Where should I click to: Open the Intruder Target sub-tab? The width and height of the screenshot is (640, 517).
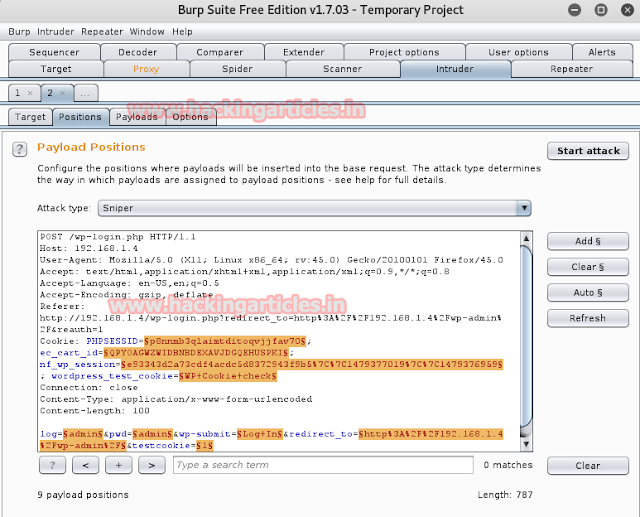(30, 117)
